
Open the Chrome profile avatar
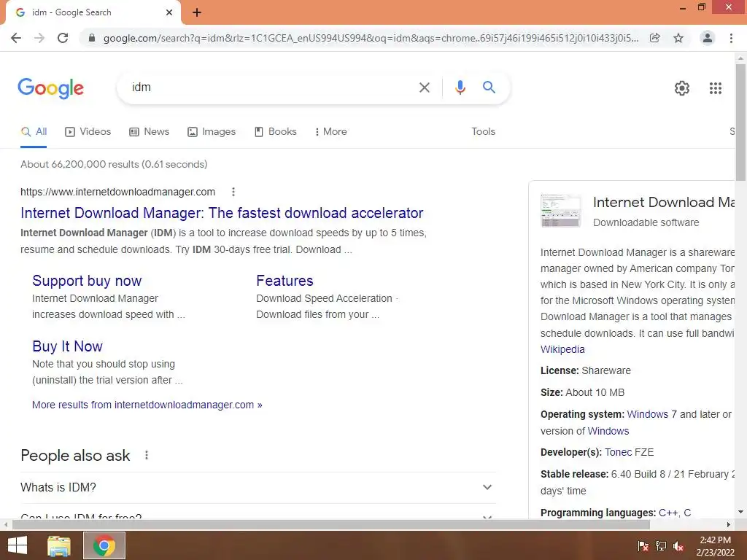[708, 38]
